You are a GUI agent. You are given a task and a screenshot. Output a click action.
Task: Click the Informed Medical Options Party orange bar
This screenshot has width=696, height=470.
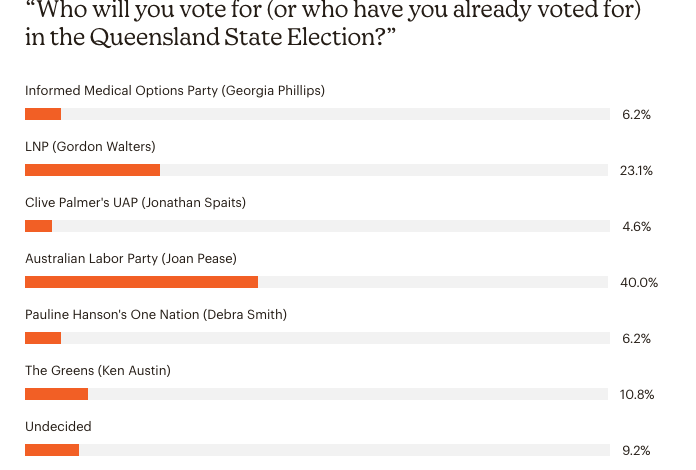(x=43, y=114)
